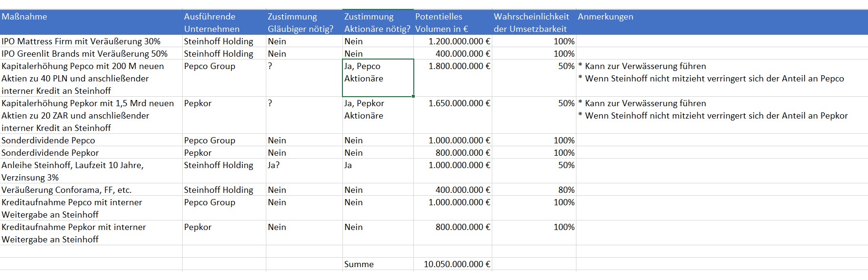Select the 'Ja, Pepkor Aktionäre' cell
This screenshot has height=280, width=868.
click(x=378, y=115)
